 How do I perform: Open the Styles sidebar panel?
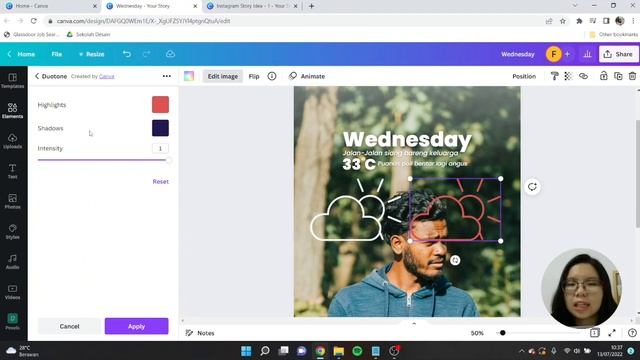[x=12, y=231]
